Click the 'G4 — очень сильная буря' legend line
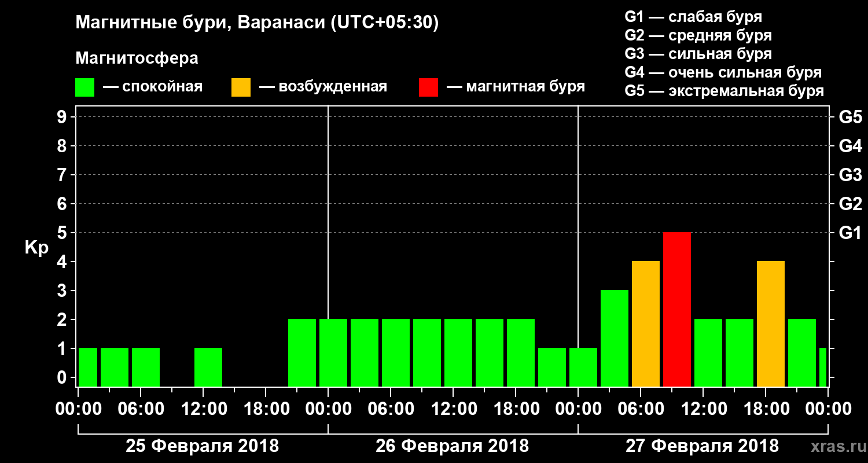868x463 pixels. pos(723,72)
